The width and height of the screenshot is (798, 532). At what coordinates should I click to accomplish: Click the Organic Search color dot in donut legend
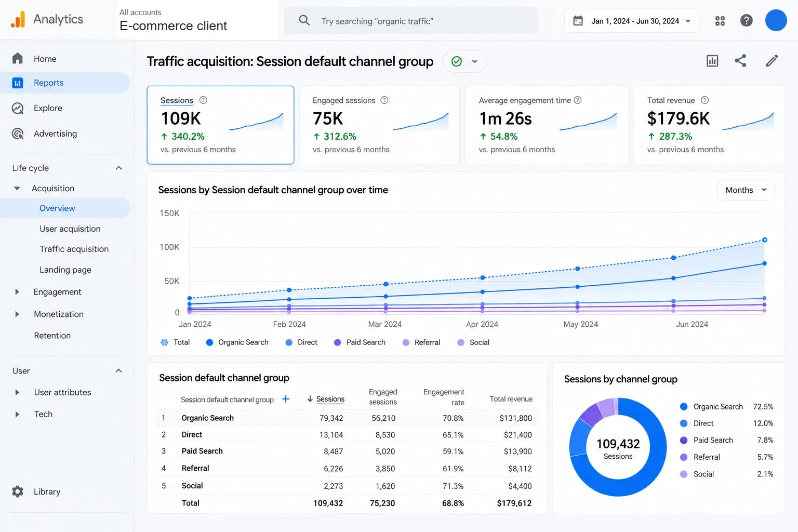684,407
